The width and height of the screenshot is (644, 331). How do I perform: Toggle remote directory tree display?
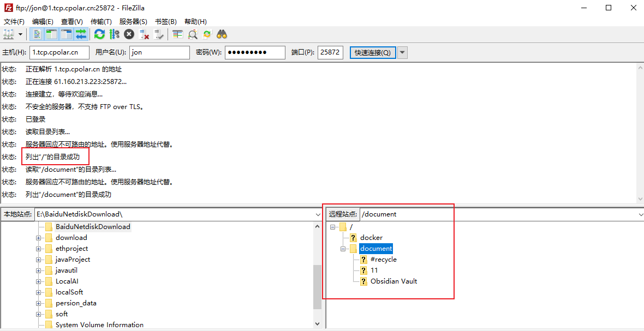[x=66, y=34]
